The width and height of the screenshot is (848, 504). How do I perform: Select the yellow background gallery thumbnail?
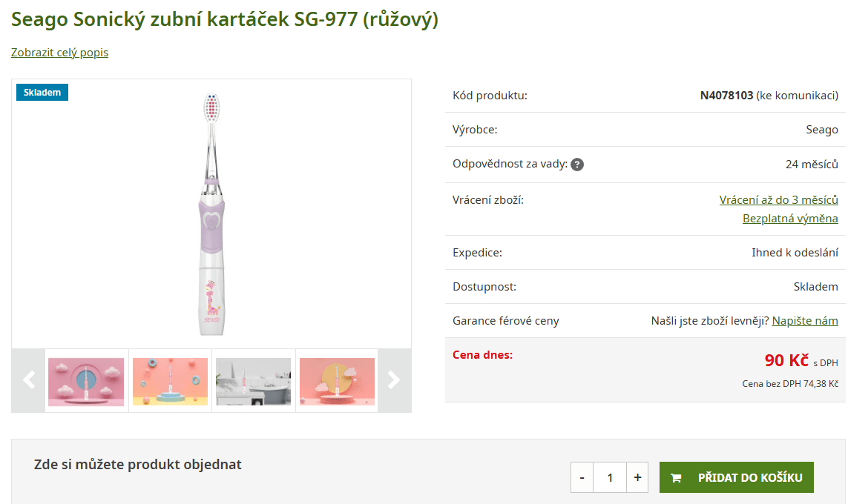point(169,380)
